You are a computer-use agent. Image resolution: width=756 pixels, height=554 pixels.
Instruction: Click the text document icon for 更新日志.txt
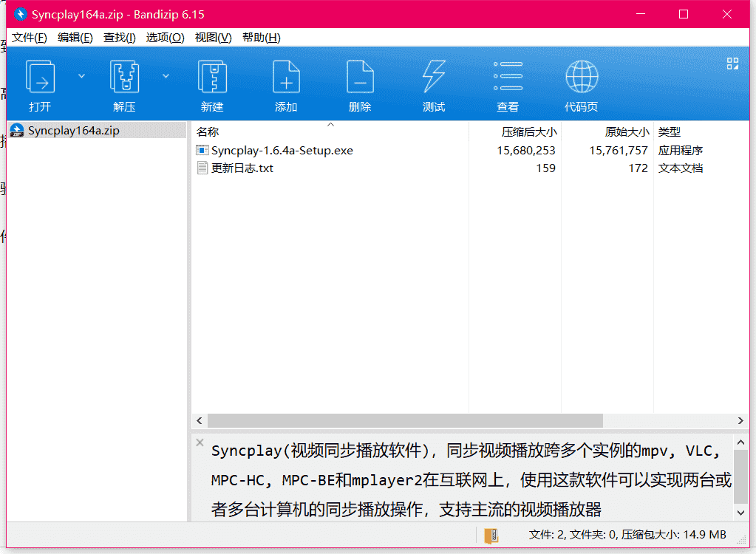pos(202,168)
